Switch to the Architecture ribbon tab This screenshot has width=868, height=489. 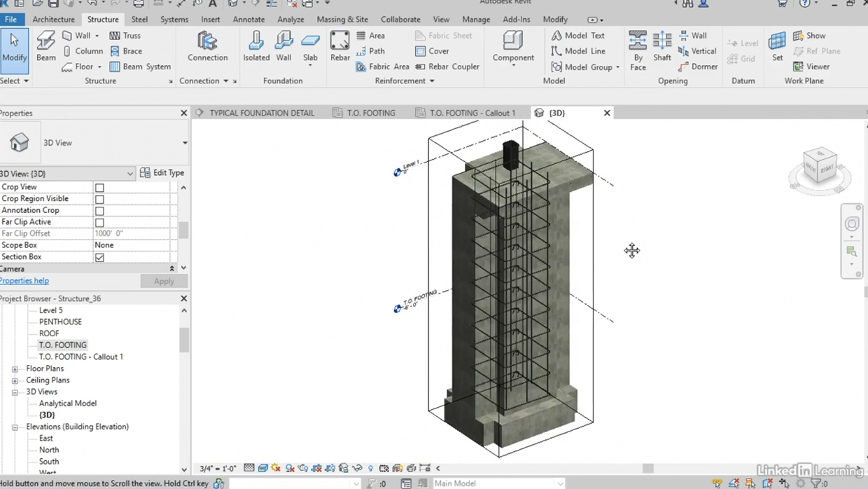pos(53,20)
